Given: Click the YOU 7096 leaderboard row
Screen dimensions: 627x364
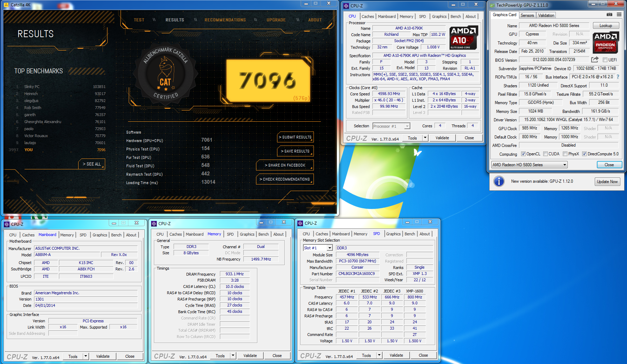Looking at the screenshot, I should click(x=58, y=150).
